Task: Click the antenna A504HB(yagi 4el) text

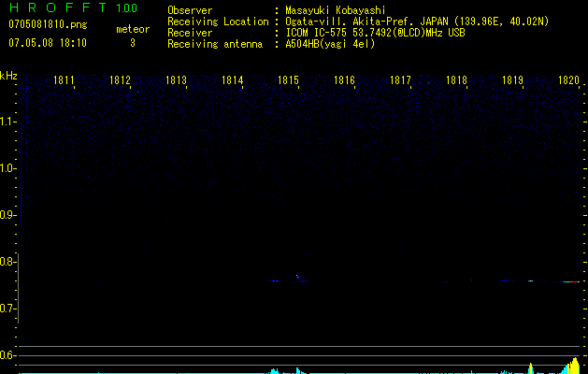Action: coord(330,44)
